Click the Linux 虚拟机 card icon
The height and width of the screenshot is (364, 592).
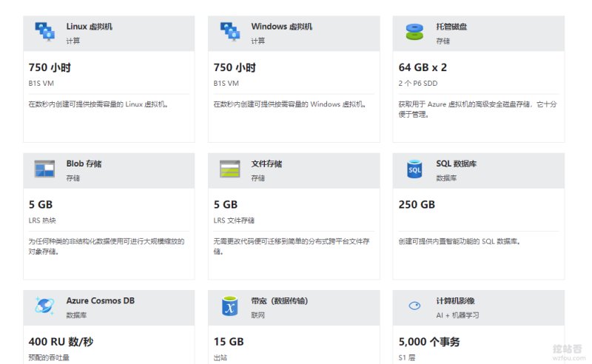(x=45, y=32)
